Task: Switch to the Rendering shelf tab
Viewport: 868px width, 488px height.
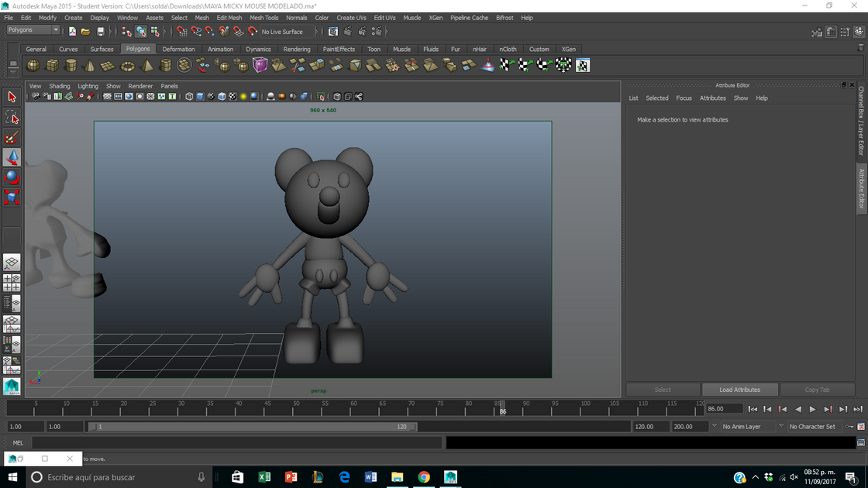Action: click(x=295, y=49)
